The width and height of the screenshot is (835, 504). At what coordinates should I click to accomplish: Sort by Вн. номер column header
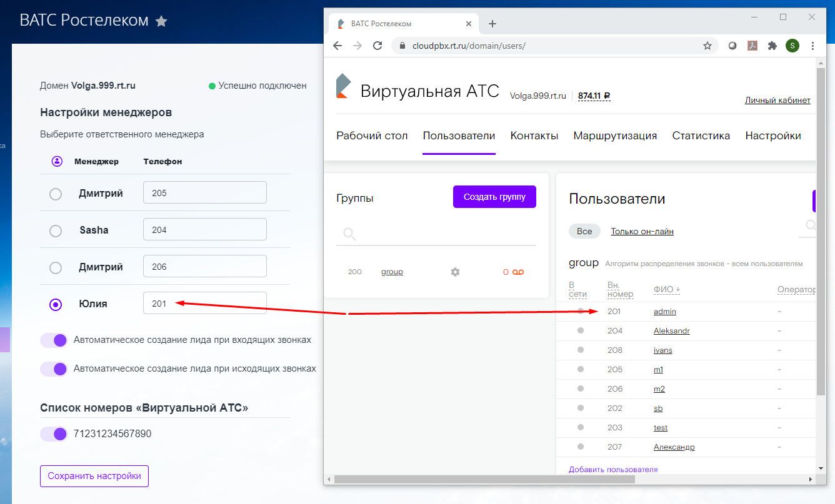point(620,289)
